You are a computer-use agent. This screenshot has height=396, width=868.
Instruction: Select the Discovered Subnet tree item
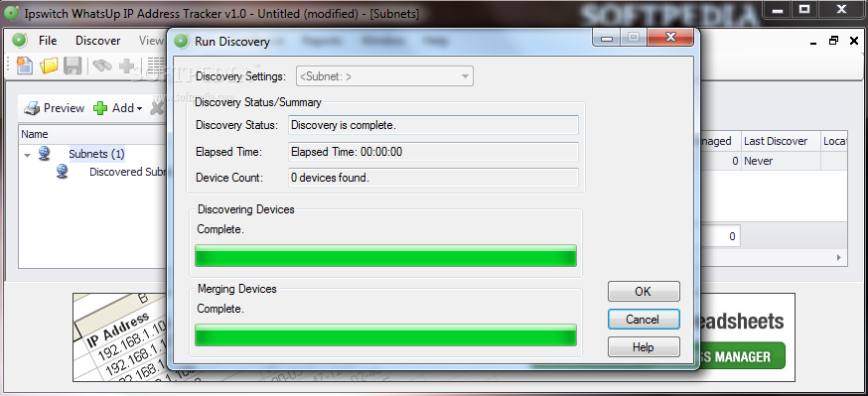point(127,172)
